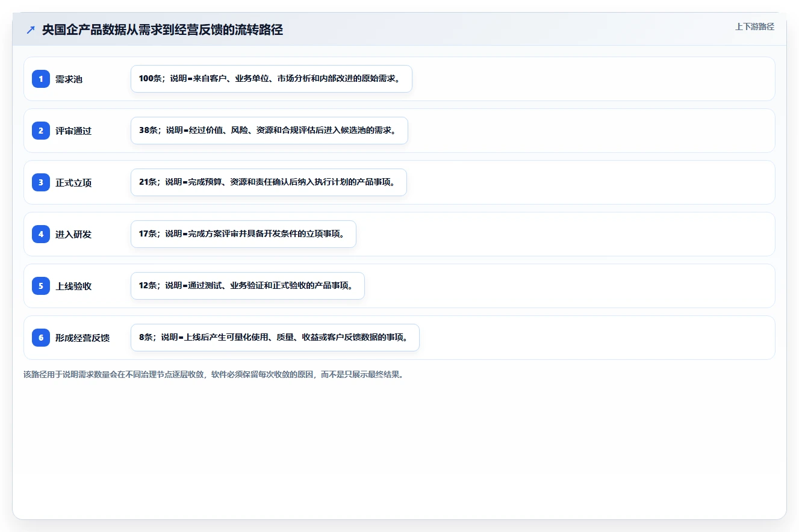Open the 38条 description box
The image size is (799, 532).
click(x=269, y=131)
